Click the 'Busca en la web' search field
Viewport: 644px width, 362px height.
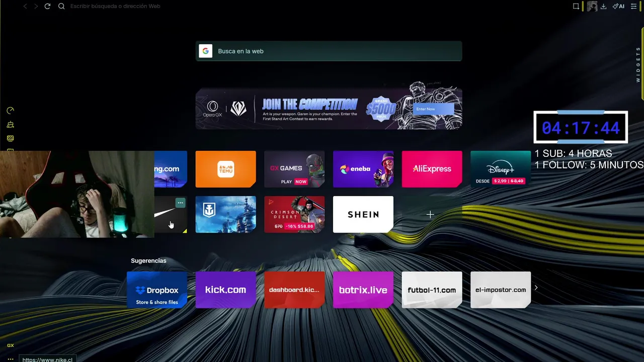(x=329, y=51)
